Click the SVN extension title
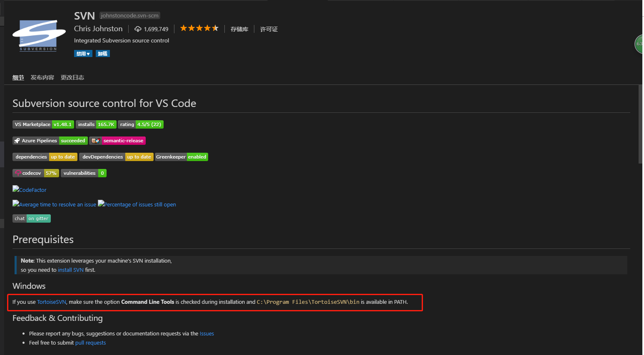Viewport: 644px width, 355px height. 85,16
